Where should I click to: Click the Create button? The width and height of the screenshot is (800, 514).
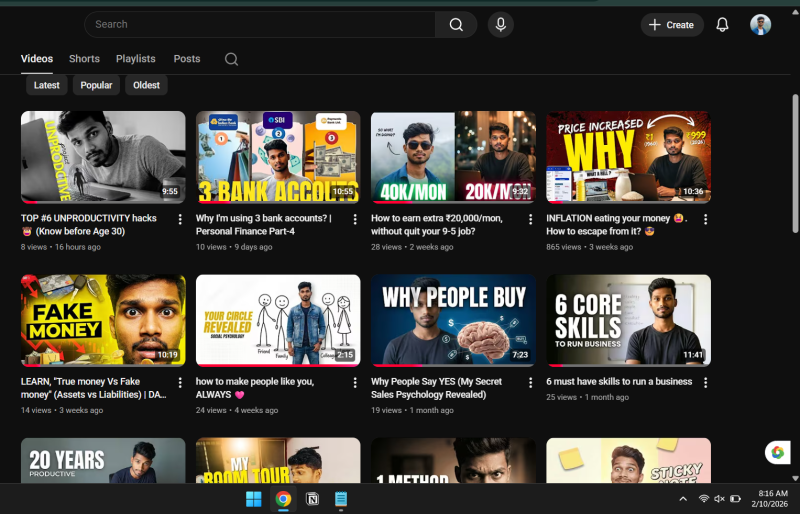click(x=671, y=25)
